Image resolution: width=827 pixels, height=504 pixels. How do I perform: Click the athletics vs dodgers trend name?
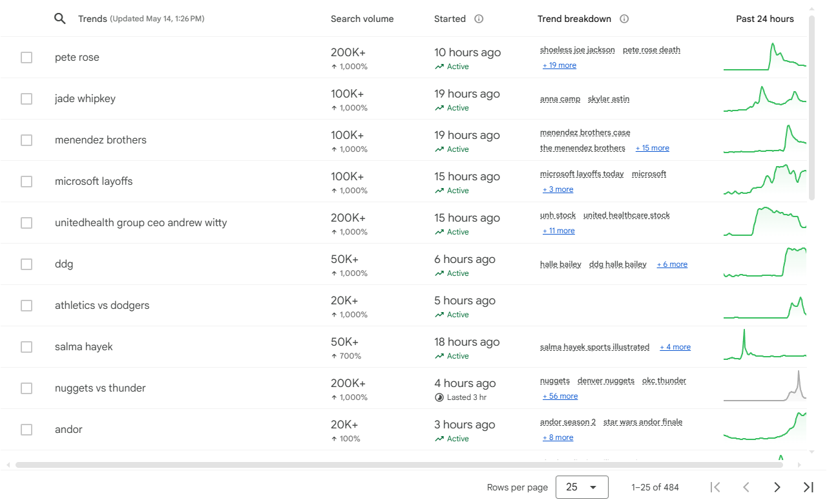click(x=102, y=306)
